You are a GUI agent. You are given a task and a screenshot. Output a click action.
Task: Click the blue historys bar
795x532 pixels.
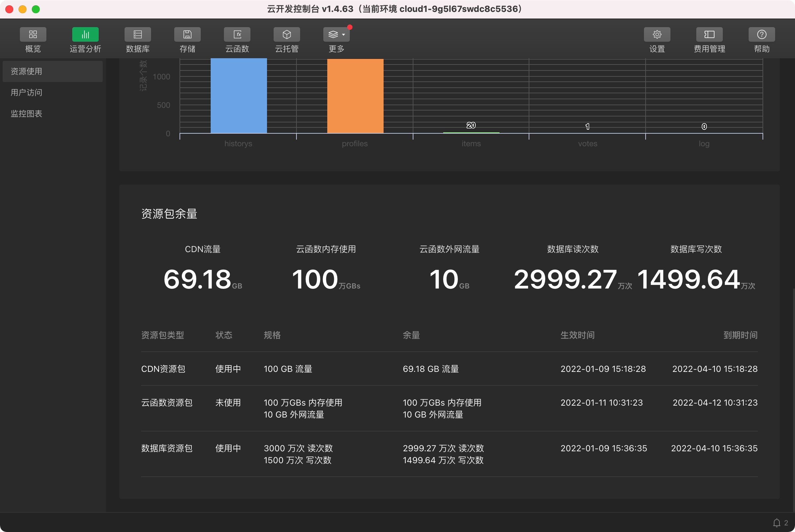click(238, 96)
